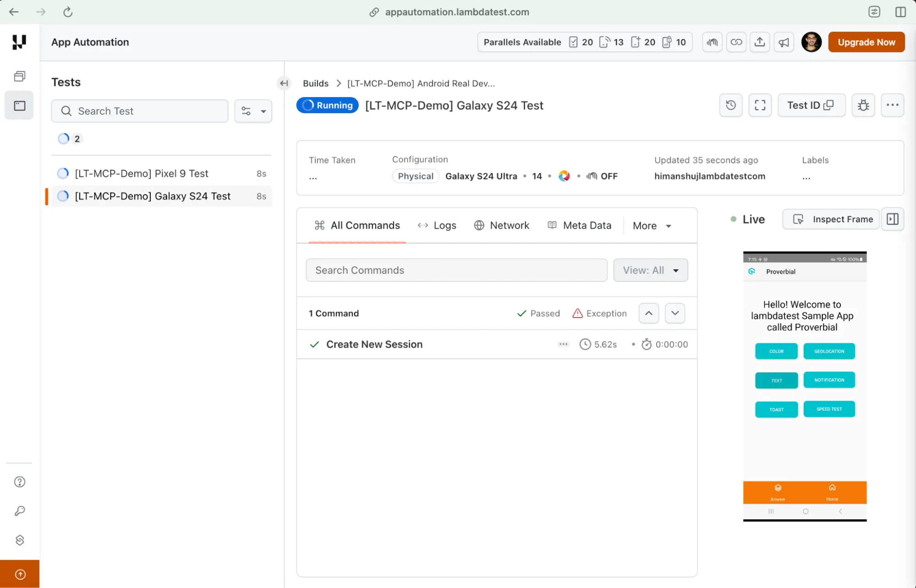
Task: Open the test filter options dropdown
Action: click(x=253, y=111)
